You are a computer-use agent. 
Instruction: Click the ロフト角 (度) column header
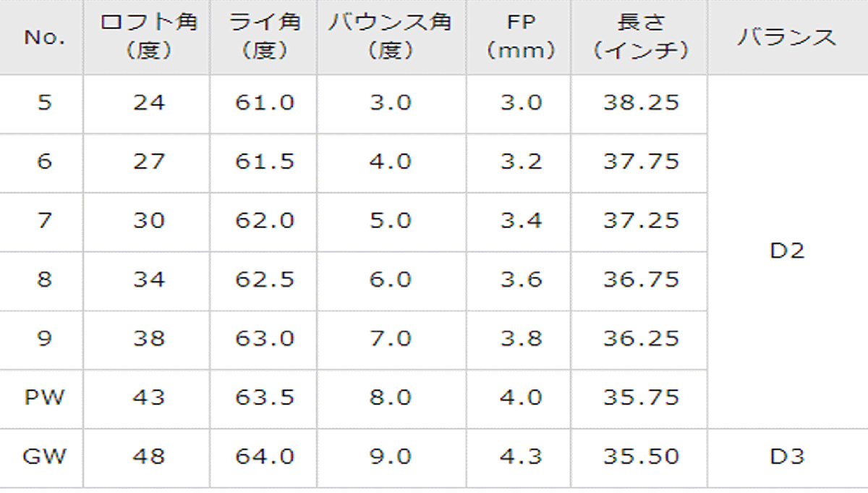click(148, 37)
